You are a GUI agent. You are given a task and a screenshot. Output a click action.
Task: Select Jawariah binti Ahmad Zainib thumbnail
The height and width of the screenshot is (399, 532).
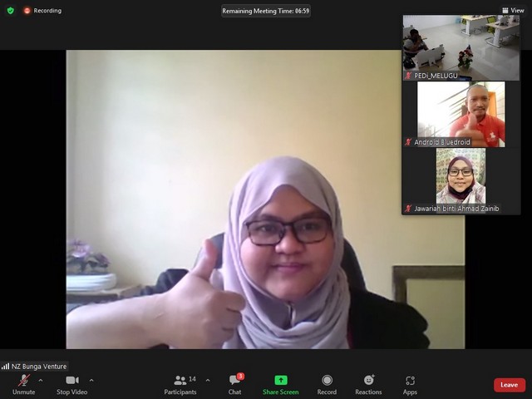point(461,180)
